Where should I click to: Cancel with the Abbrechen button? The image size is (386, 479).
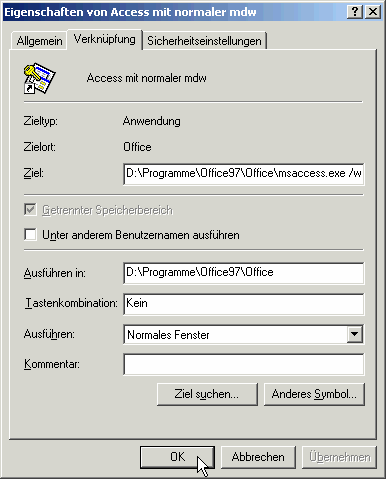point(258,457)
